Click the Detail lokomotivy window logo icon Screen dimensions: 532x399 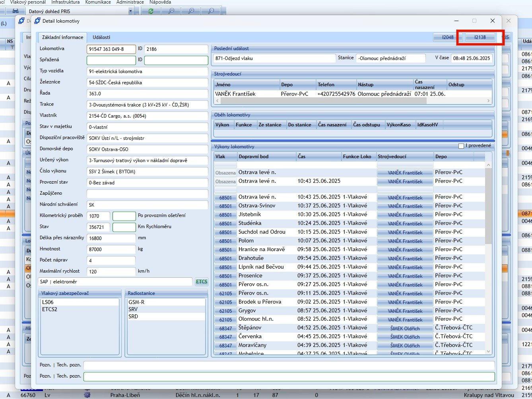(37, 21)
